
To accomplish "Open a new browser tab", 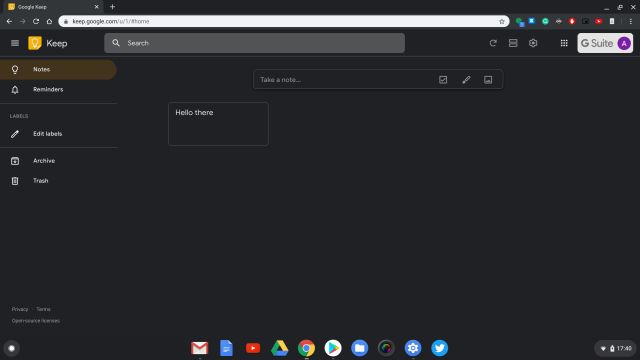I will pyautogui.click(x=112, y=7).
